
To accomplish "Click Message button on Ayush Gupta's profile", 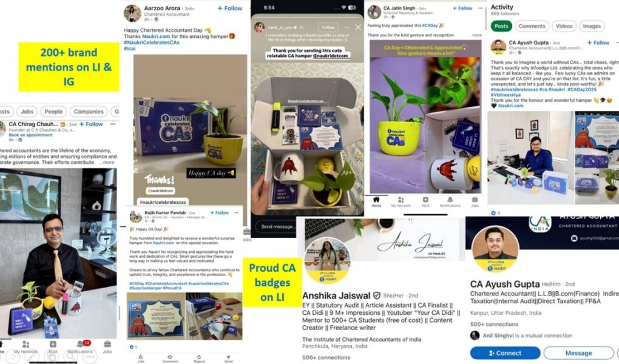I will click(578, 353).
